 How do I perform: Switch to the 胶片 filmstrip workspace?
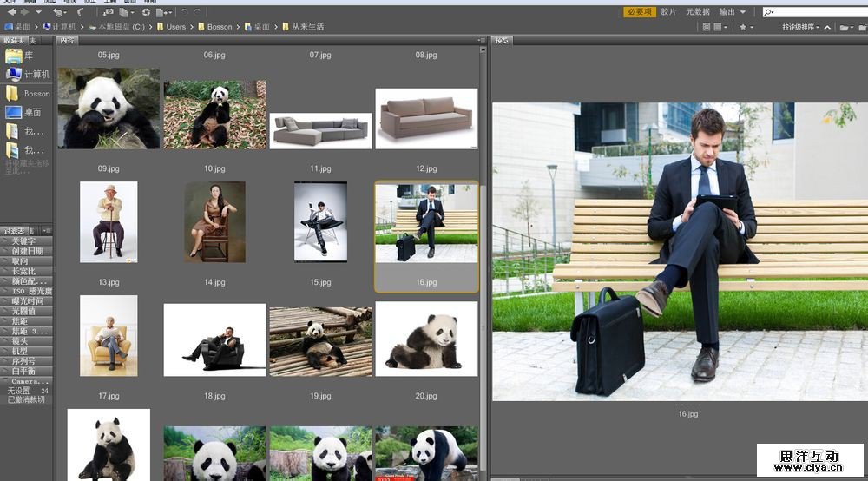tap(668, 12)
